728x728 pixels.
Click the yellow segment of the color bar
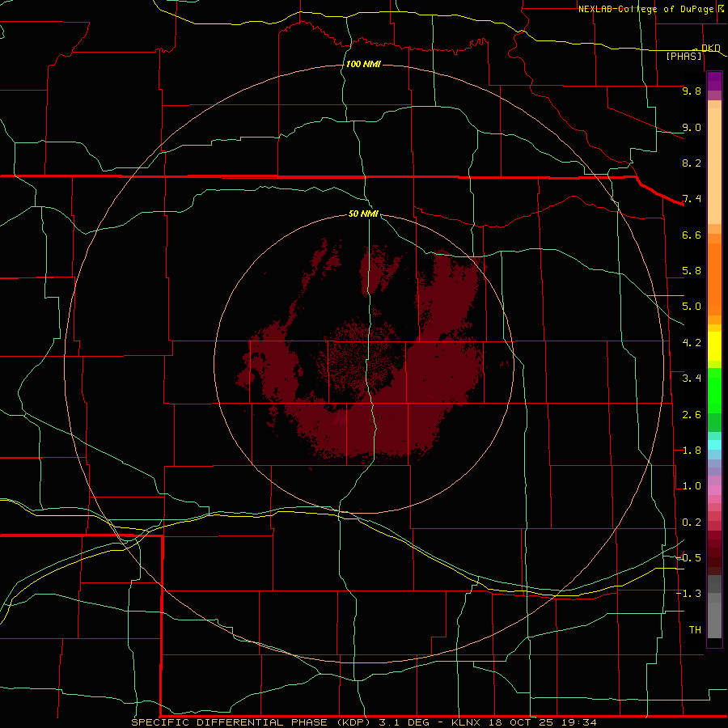(714, 346)
